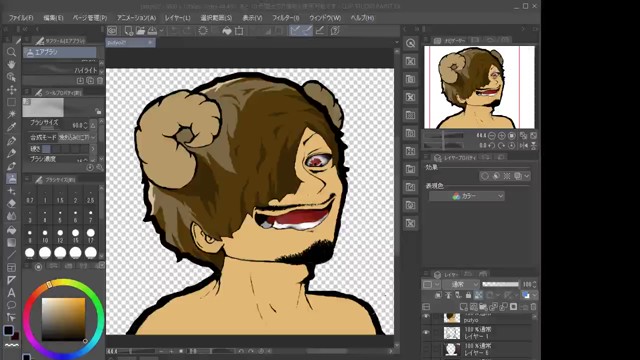Expand the layer color dropdown arrow
Screen dimensions: 640x360
534,295
